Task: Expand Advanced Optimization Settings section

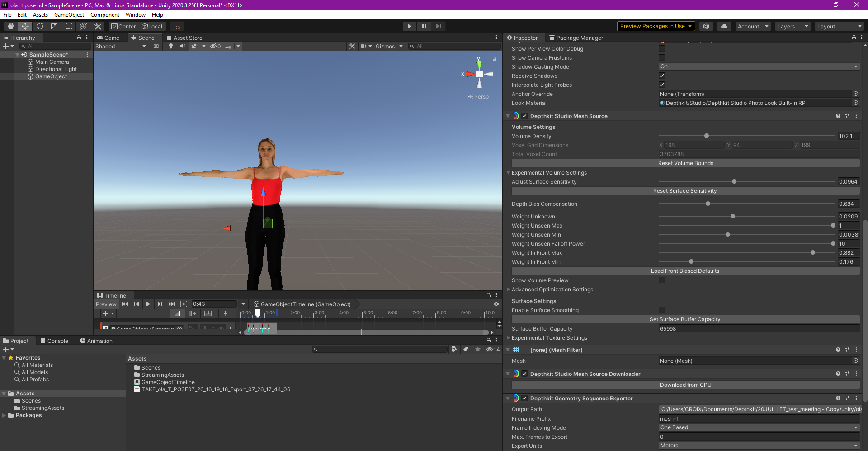Action: coord(552,290)
